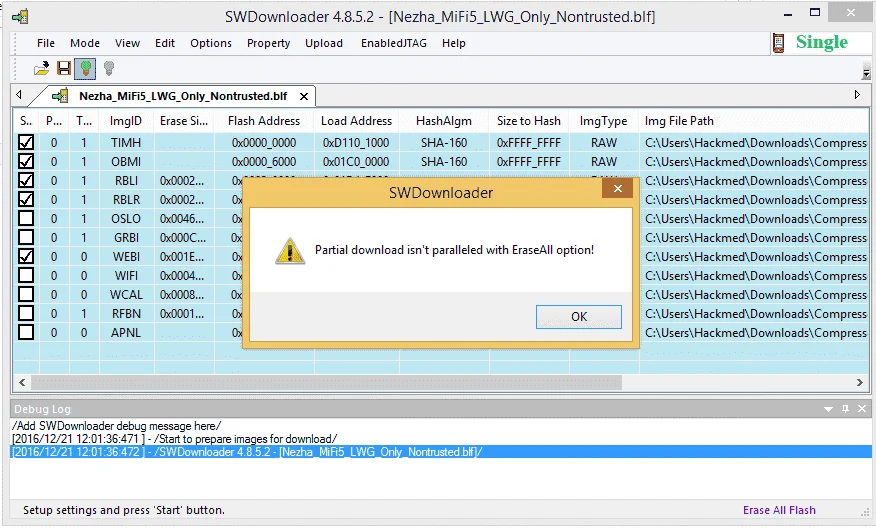This screenshot has height=528, width=876.
Task: Click the Erase Size column header
Action: click(x=184, y=121)
